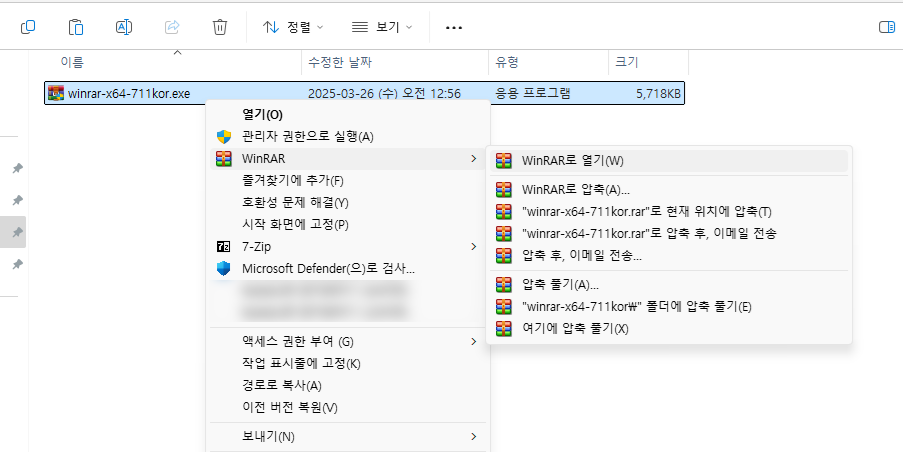Click the icon beside 현재 위치에 압축(T)
Viewport: 903px width, 452px height.
click(504, 211)
